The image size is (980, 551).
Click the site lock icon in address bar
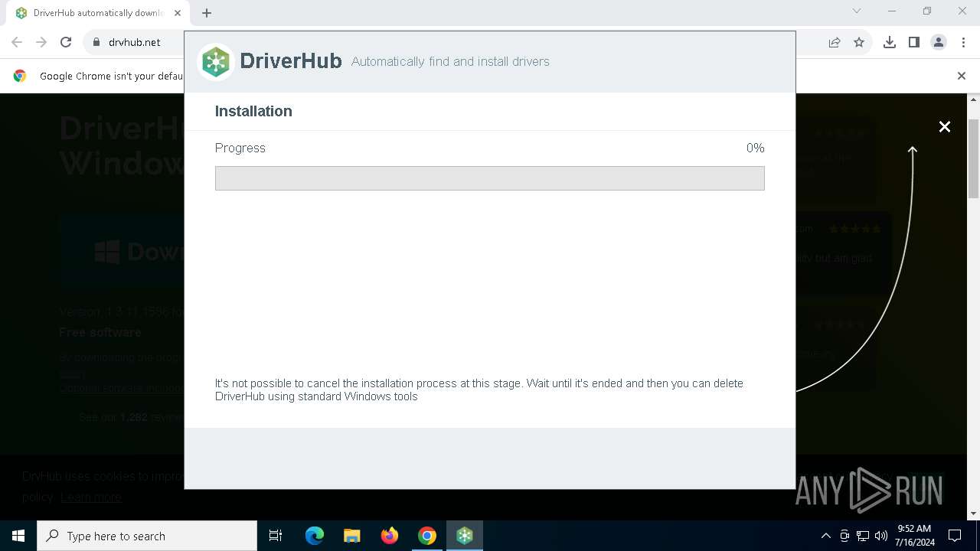(x=96, y=42)
